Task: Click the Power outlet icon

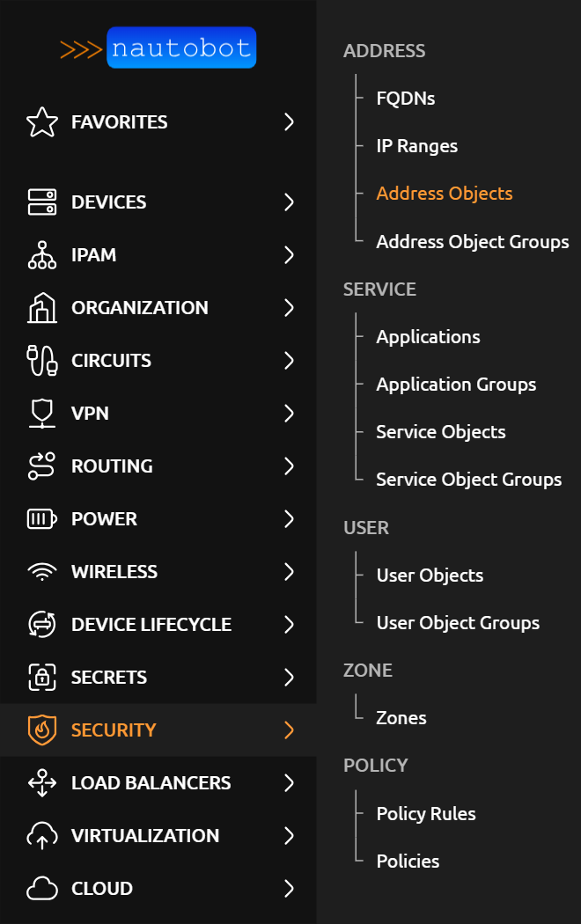Action: click(41, 518)
